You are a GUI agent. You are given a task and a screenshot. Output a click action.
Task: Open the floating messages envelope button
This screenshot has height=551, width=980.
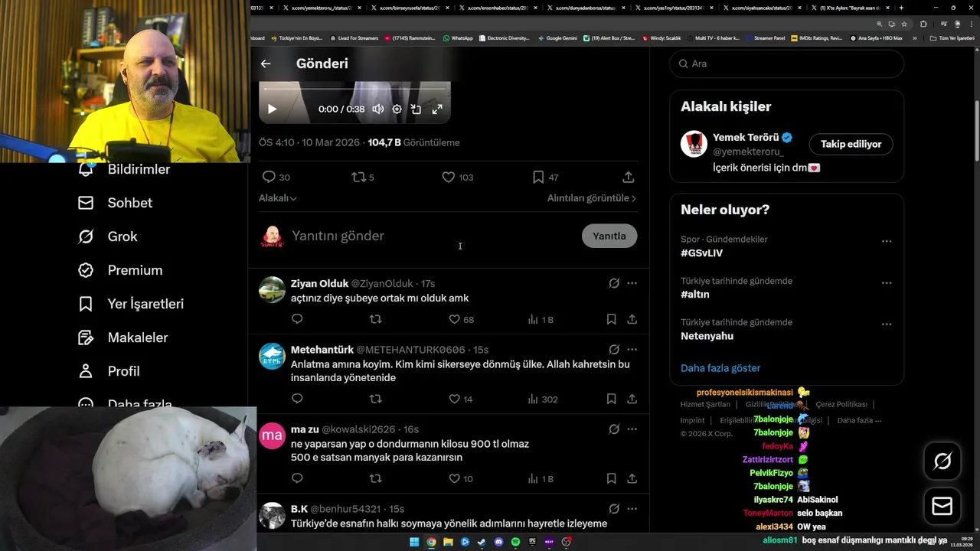point(942,507)
